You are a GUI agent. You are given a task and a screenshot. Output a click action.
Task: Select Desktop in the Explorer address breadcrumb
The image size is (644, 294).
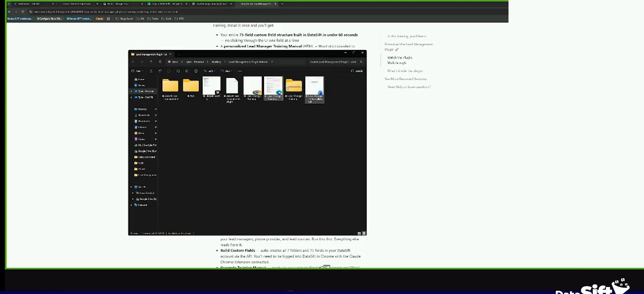pyautogui.click(x=216, y=62)
